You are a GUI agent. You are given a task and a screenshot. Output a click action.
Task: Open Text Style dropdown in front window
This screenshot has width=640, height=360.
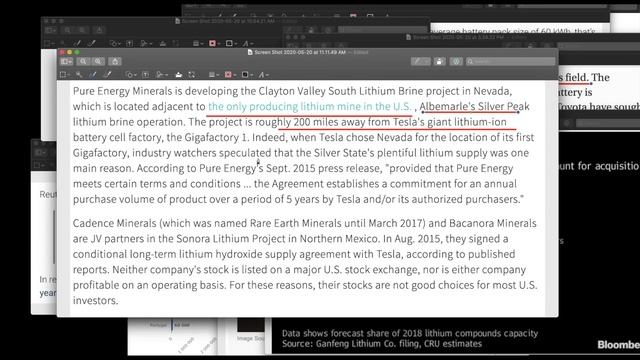pos(264,75)
